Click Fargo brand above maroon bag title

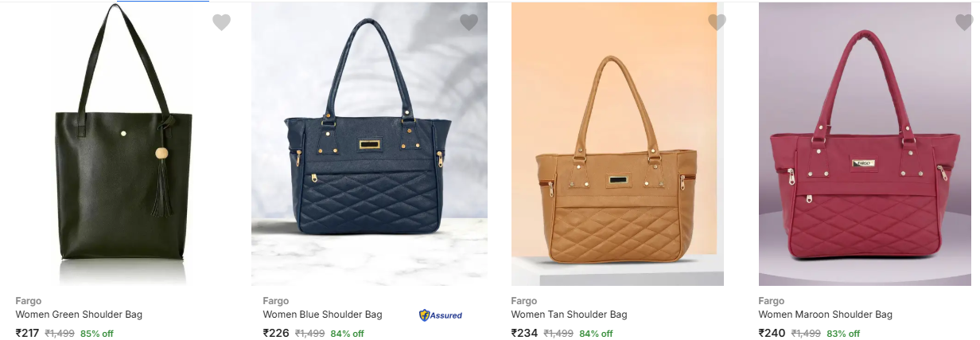pyautogui.click(x=772, y=301)
